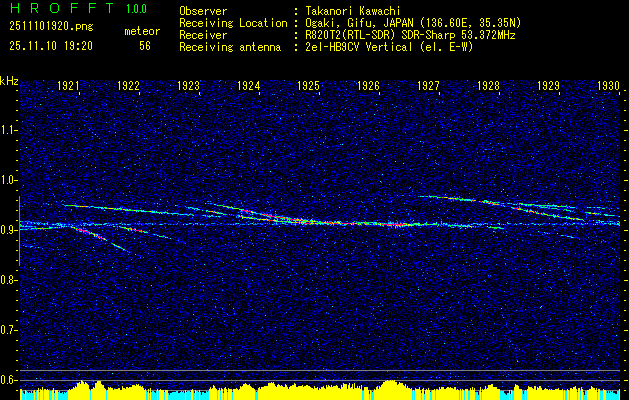Click the Receiving Location label
This screenshot has width=629, height=400.
(233, 23)
